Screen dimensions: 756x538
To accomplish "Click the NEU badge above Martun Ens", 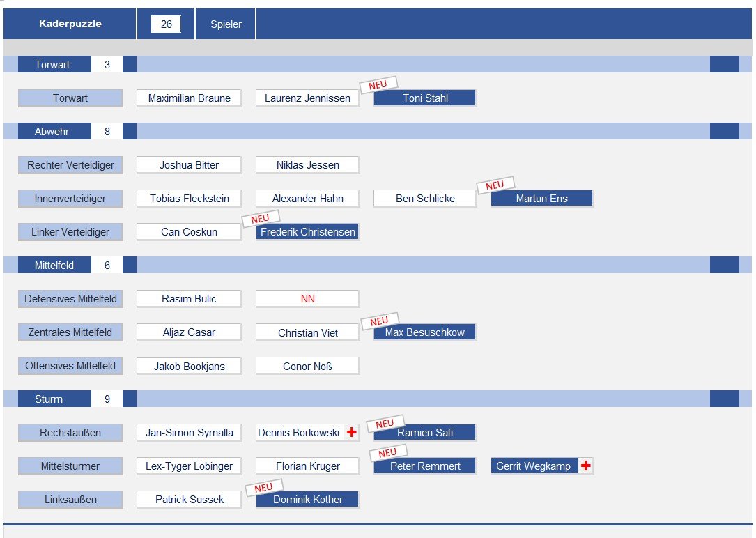I will coord(495,185).
